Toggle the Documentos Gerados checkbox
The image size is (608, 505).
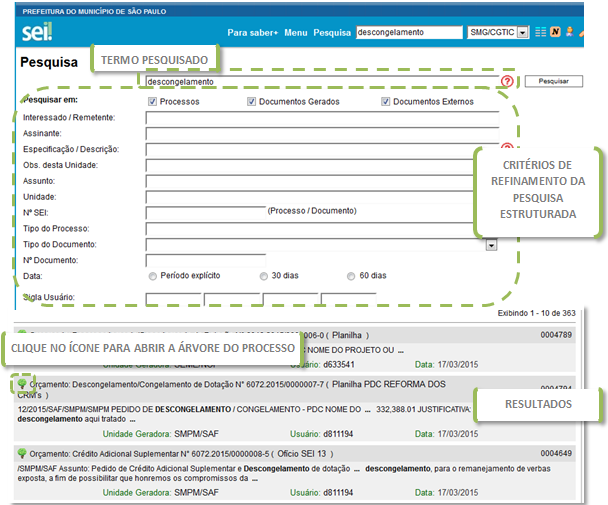pyautogui.click(x=251, y=102)
